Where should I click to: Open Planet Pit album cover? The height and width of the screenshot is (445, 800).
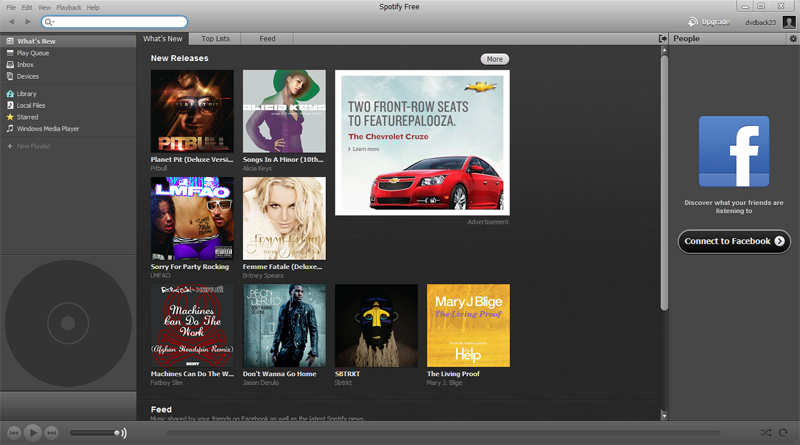point(192,111)
